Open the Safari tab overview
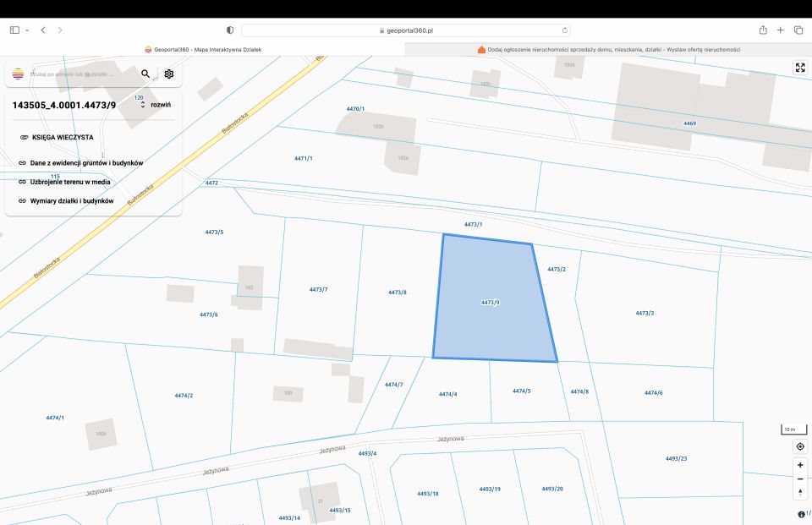This screenshot has height=525, width=812. 798,30
